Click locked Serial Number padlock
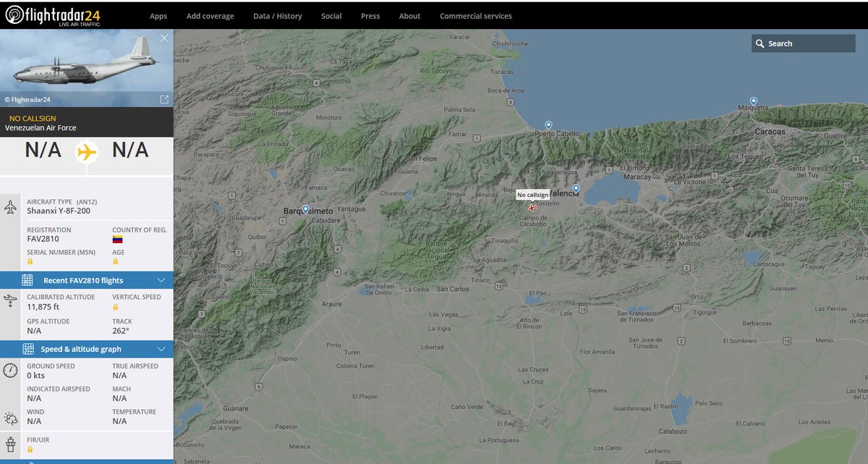The height and width of the screenshot is (464, 868). 30,261
